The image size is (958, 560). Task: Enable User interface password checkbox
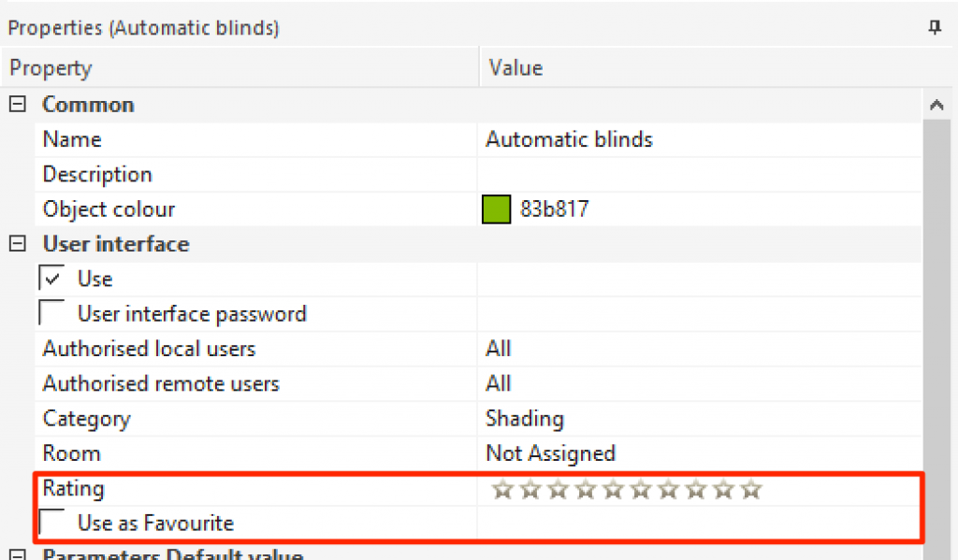tap(52, 313)
